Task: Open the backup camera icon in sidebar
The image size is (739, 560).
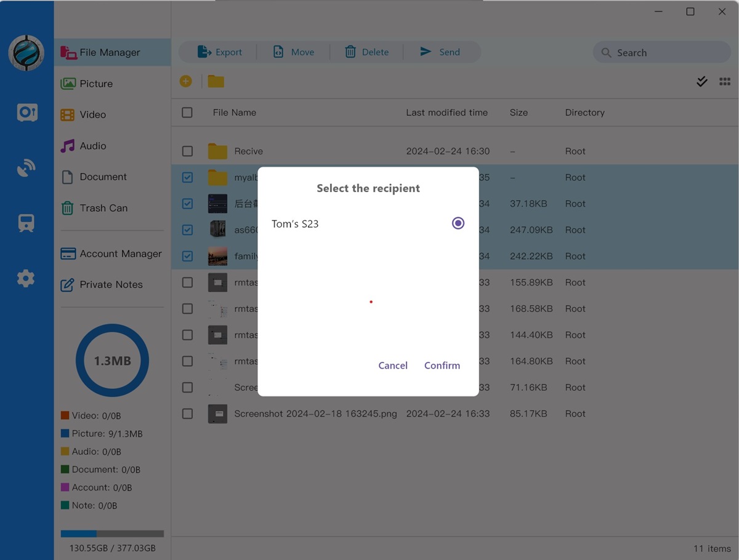Action: [x=26, y=112]
